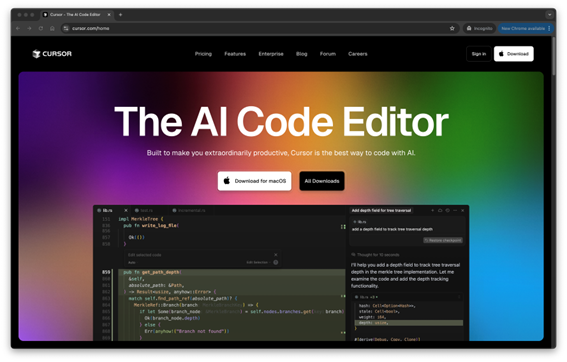The width and height of the screenshot is (567, 362).
Task: Click the header Download button
Action: [513, 54]
